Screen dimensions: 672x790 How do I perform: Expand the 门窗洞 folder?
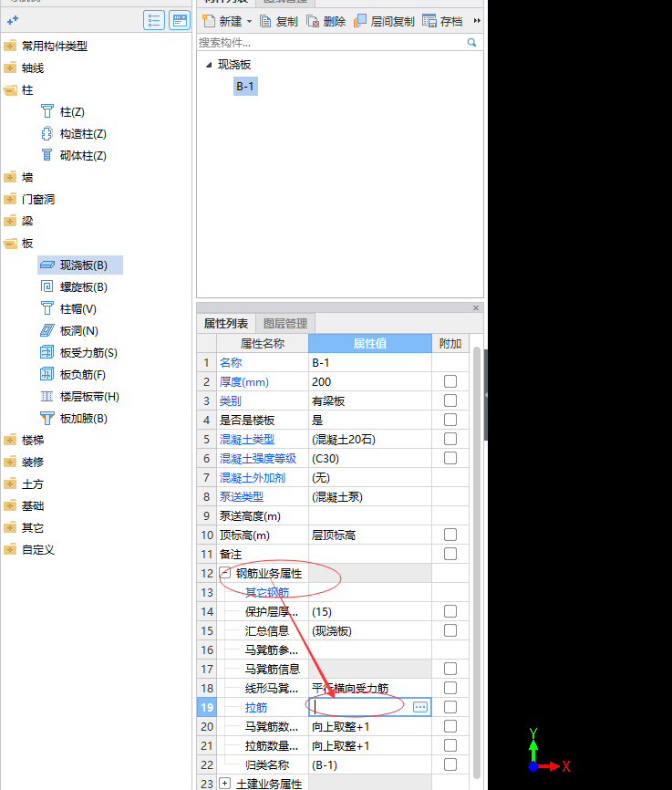coord(10,199)
